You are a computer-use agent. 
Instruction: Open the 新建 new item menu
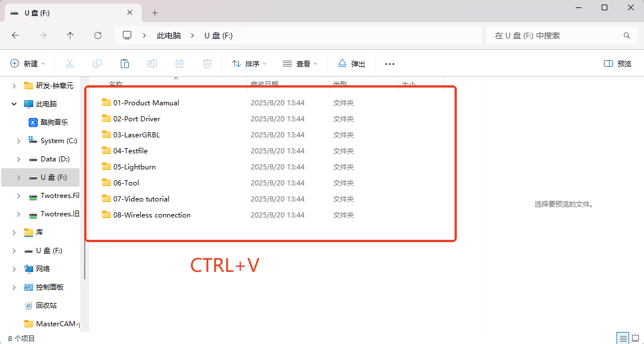click(28, 64)
